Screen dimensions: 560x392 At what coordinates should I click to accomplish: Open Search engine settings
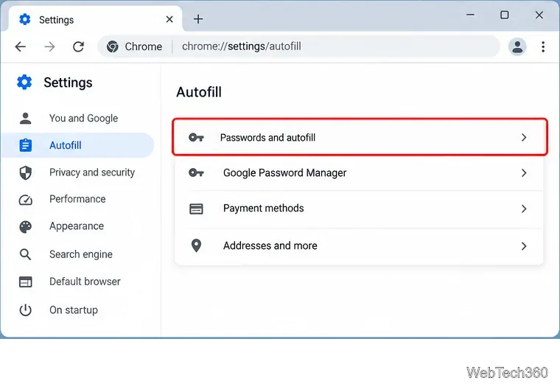pos(77,254)
